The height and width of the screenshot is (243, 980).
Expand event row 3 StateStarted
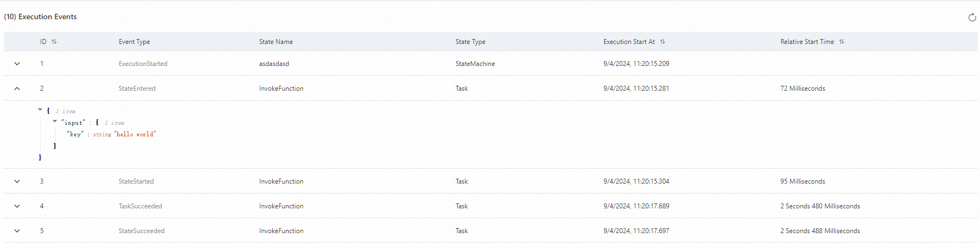tap(17, 181)
